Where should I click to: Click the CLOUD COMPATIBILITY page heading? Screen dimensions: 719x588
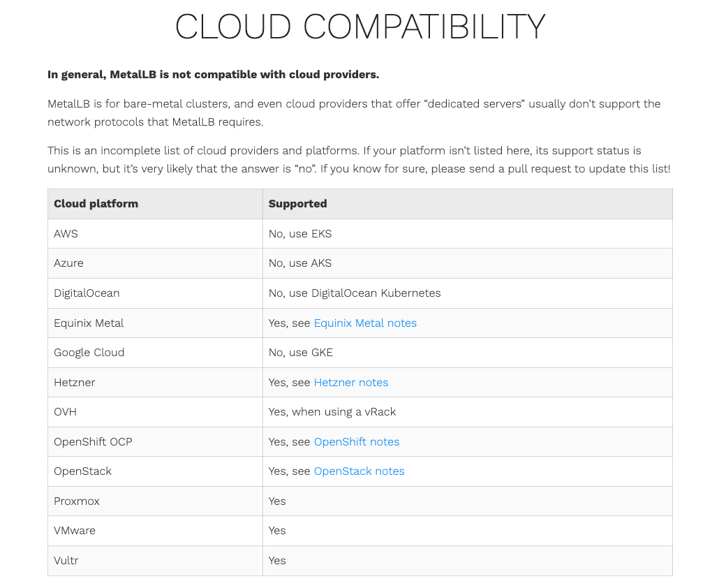click(360, 26)
